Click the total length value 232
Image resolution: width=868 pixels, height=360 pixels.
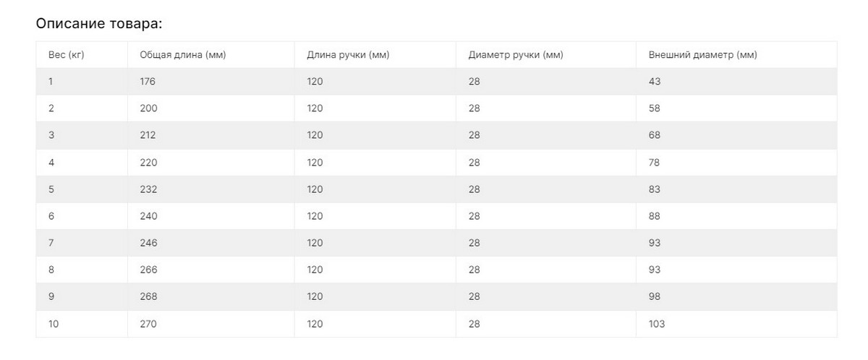pyautogui.click(x=148, y=189)
